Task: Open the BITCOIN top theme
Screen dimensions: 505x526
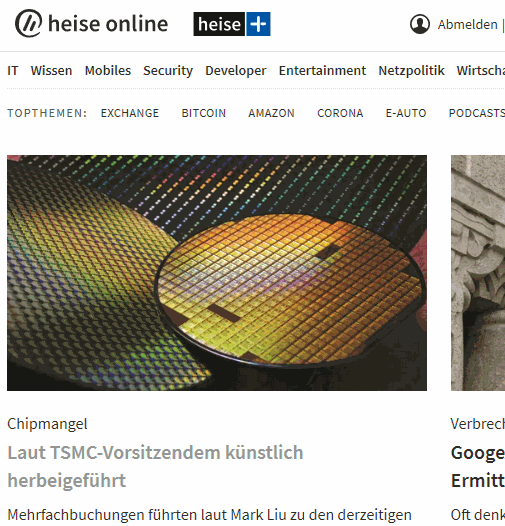Action: point(204,113)
